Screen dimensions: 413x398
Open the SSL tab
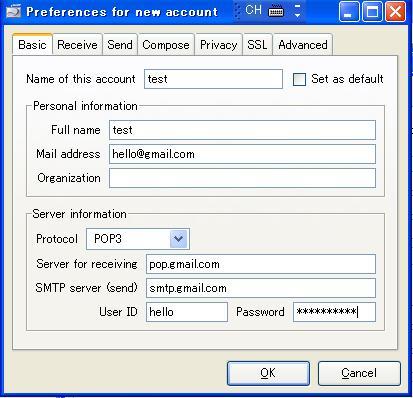[257, 44]
